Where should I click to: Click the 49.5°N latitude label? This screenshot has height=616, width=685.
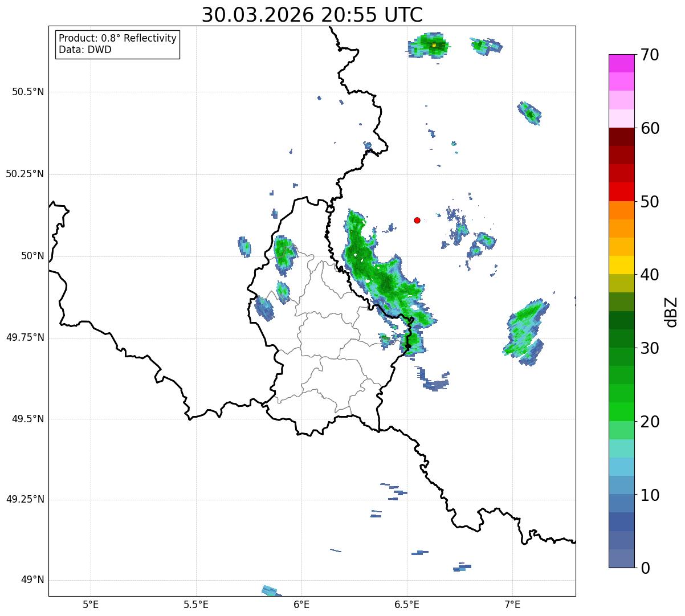(x=28, y=419)
